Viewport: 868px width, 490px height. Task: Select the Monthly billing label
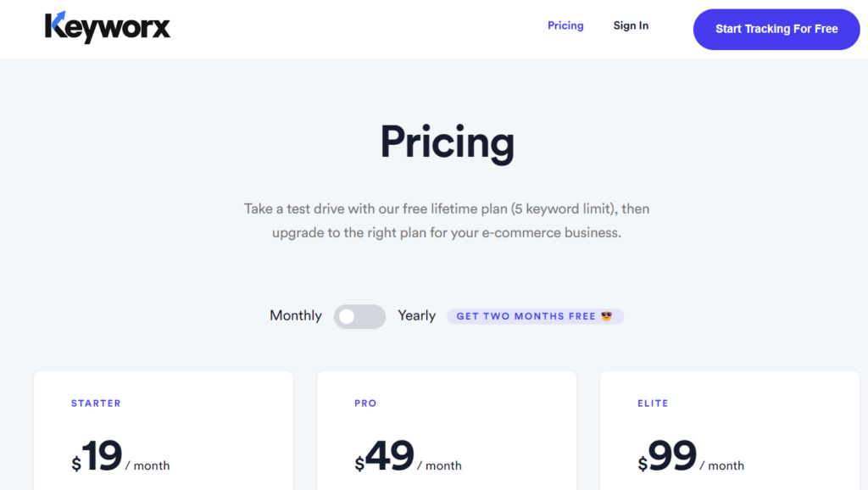pyautogui.click(x=296, y=315)
